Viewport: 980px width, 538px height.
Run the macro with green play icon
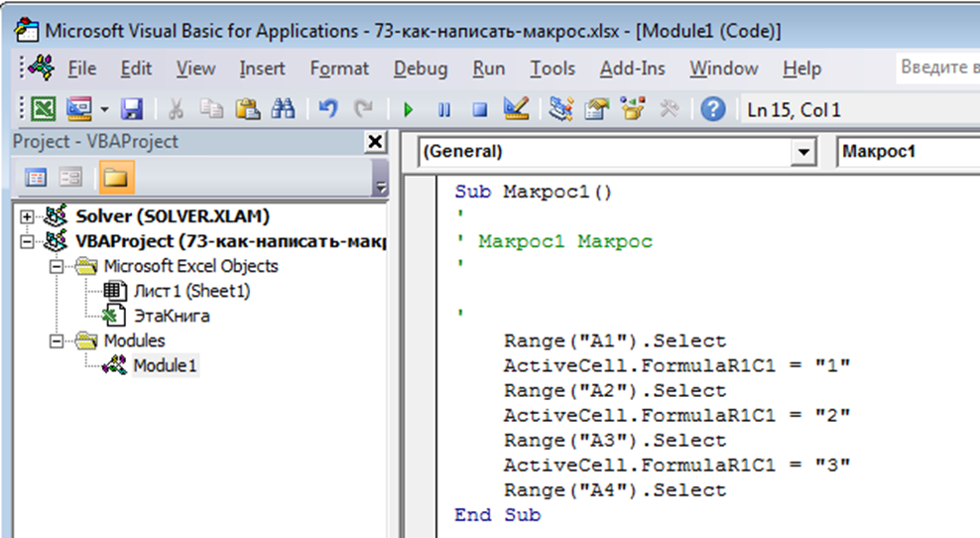[408, 110]
